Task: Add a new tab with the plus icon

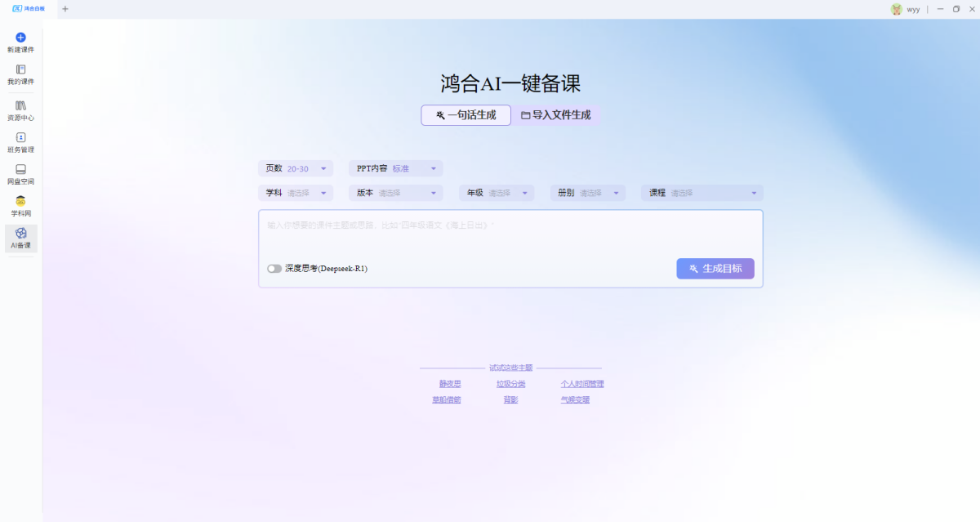Action: click(x=65, y=9)
